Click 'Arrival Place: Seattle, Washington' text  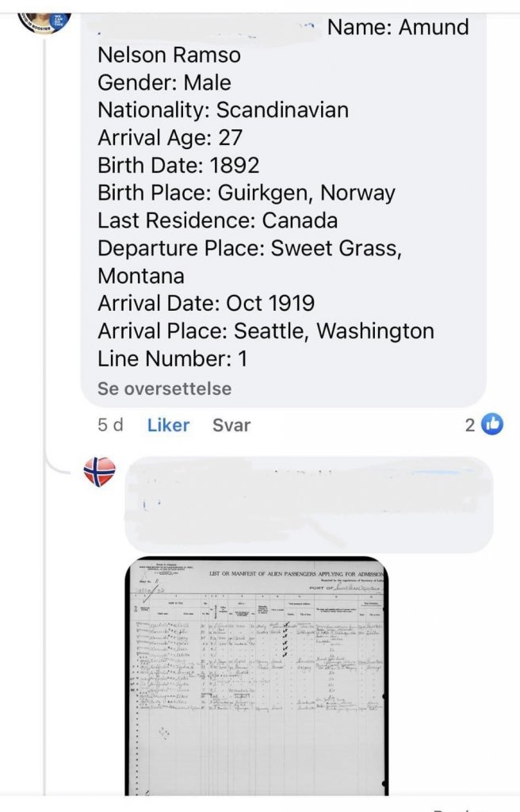[x=266, y=331]
